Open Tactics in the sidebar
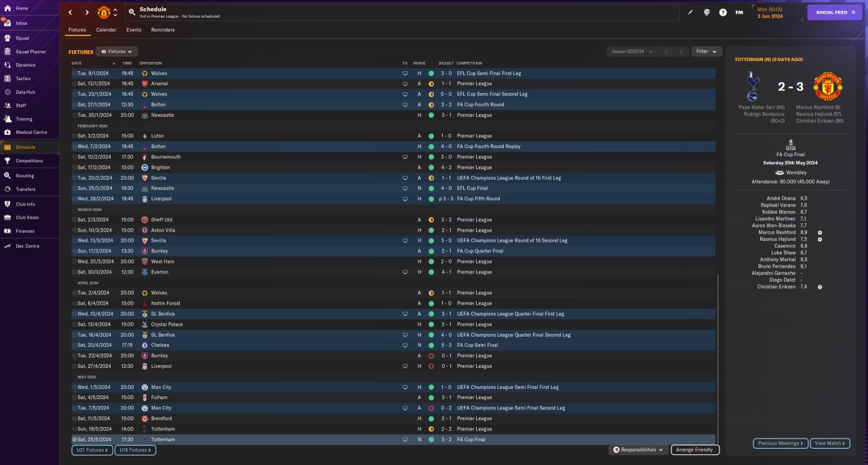This screenshot has width=868, height=465. [29, 79]
